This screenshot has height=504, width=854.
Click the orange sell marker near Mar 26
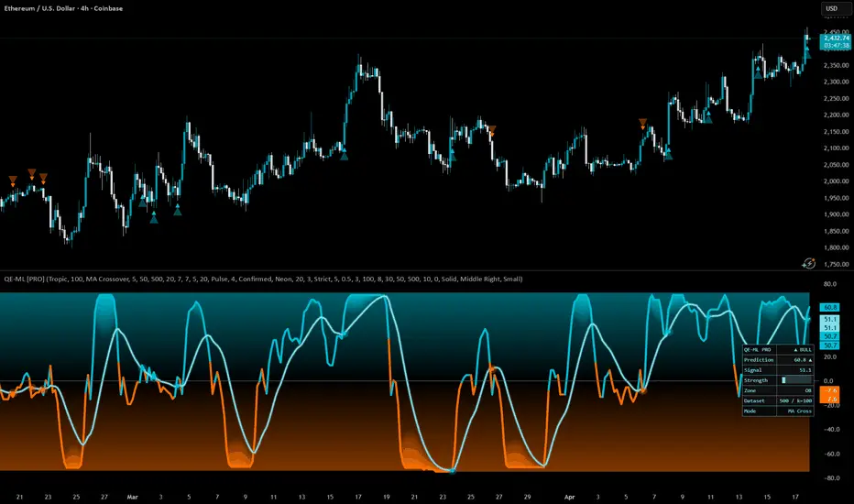(492, 131)
